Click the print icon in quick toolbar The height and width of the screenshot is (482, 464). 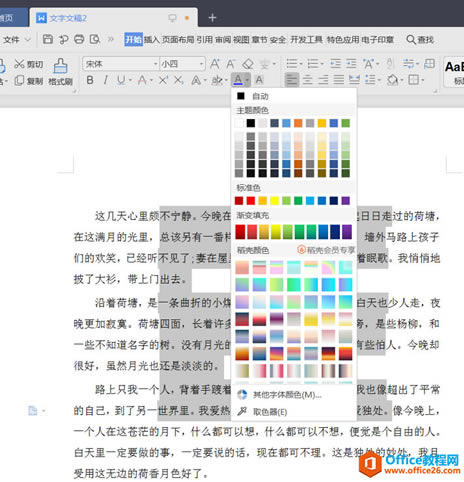tap(79, 39)
